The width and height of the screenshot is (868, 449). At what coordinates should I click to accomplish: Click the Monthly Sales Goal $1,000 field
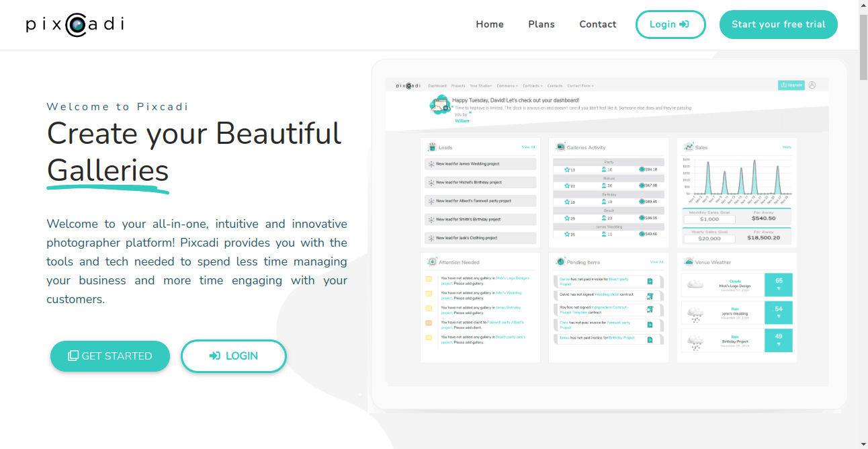pos(709,219)
